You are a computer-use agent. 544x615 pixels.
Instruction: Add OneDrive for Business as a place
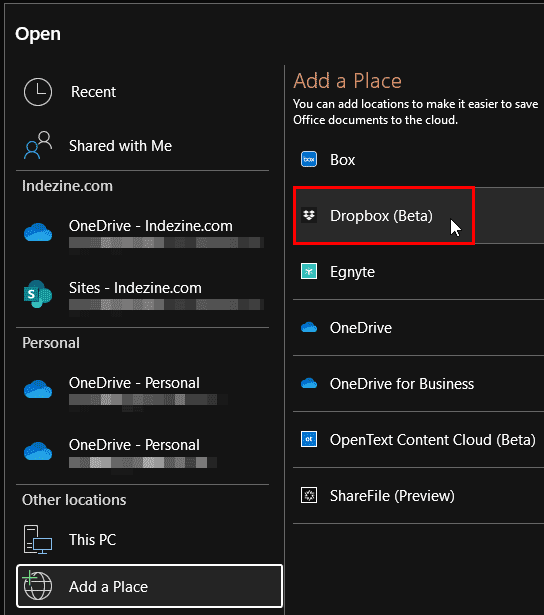pos(418,384)
